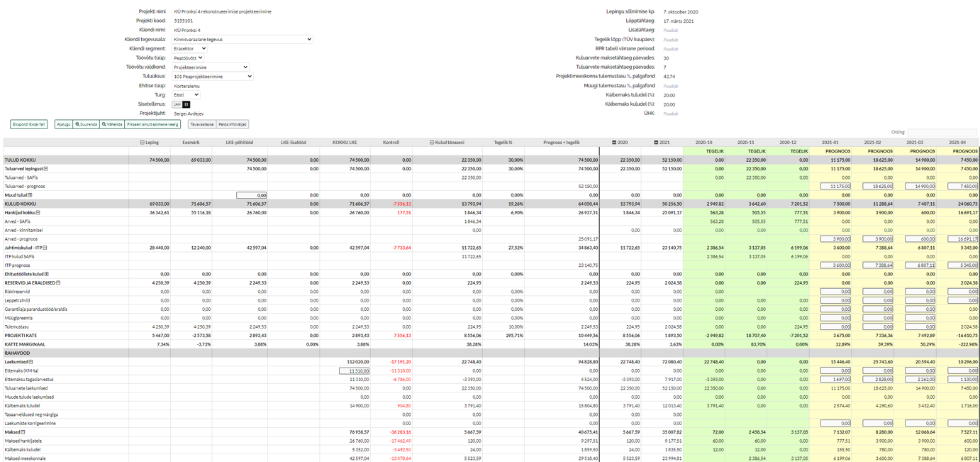Open the Tuluüksus dropdown

click(213, 77)
